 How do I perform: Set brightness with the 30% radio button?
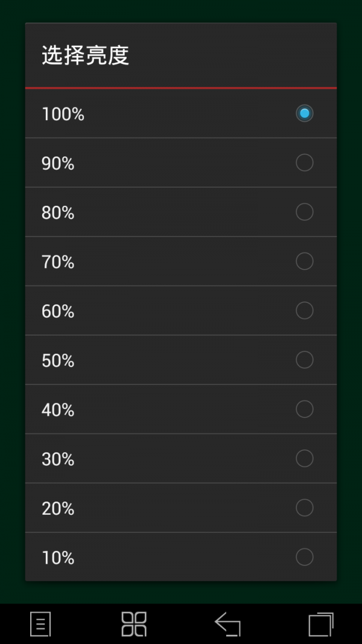coord(304,459)
